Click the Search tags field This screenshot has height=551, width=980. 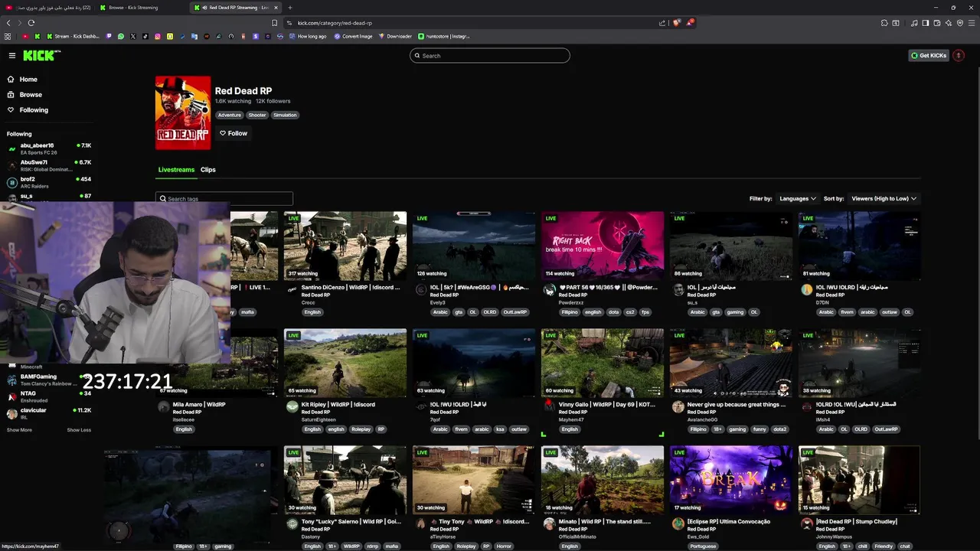coord(224,198)
